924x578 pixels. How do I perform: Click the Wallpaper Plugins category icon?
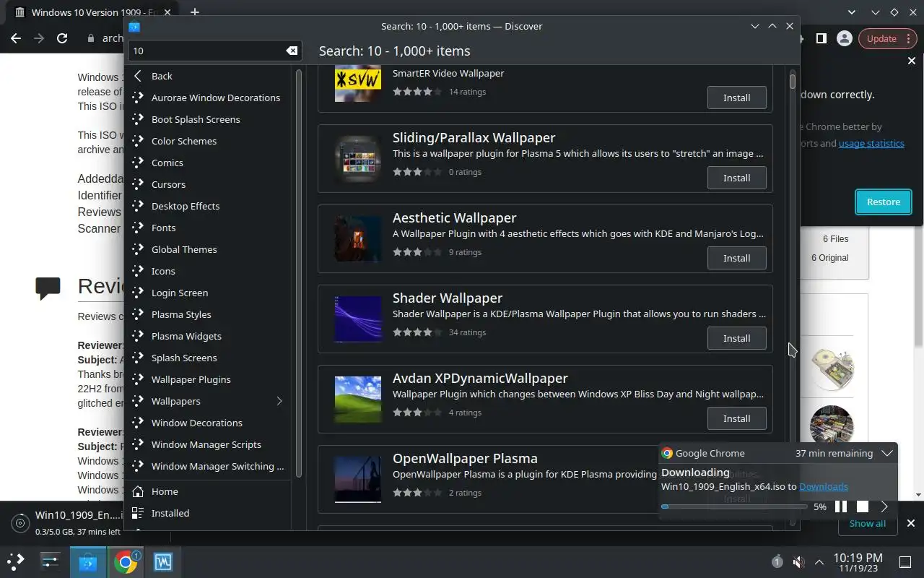[x=138, y=379]
